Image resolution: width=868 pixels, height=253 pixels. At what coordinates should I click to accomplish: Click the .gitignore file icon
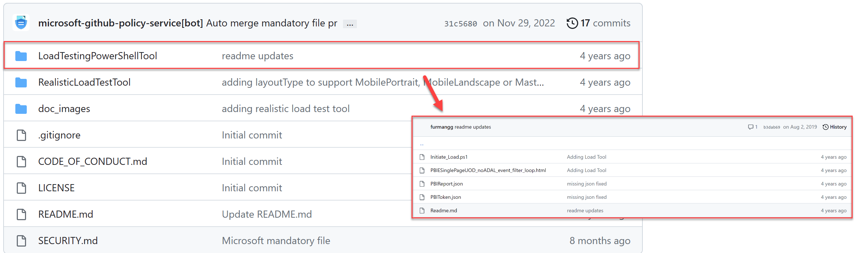click(x=21, y=135)
